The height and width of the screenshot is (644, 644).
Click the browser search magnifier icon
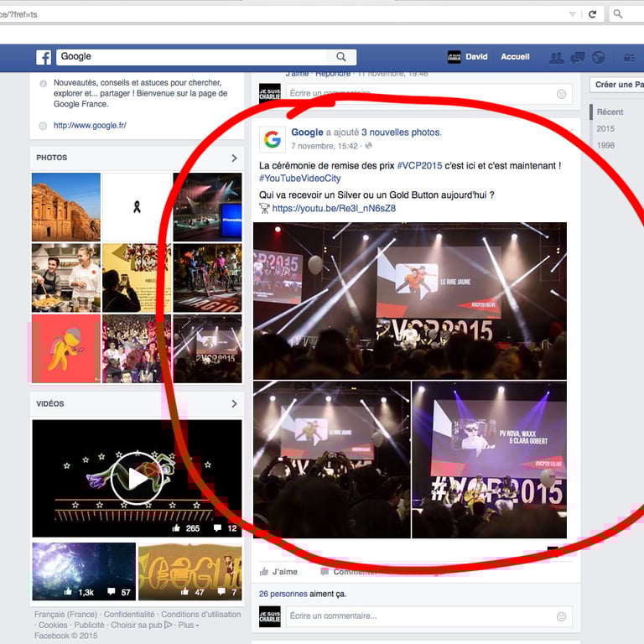617,14
